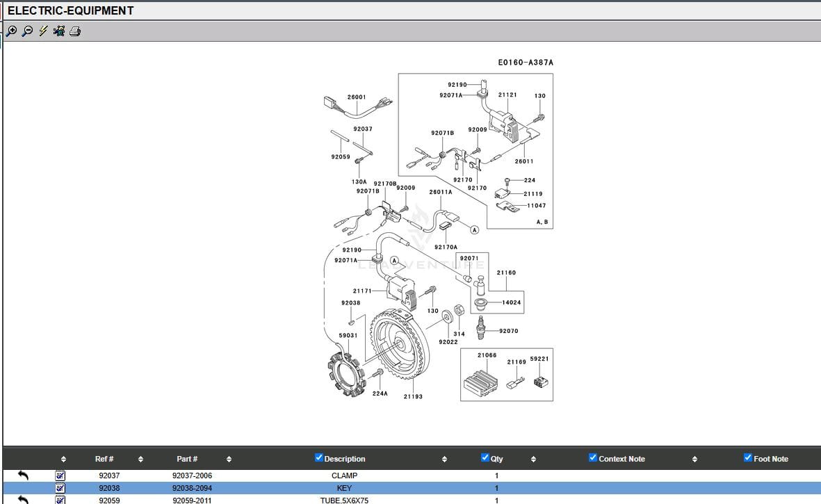The height and width of the screenshot is (504, 821).
Task: Click the KEY description in the highlighted row
Action: 344,488
